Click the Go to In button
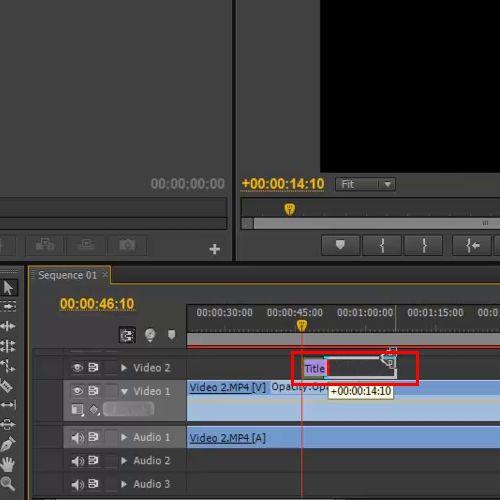 [x=472, y=245]
